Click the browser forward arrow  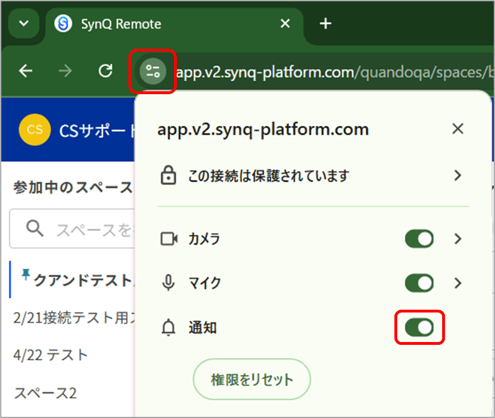65,71
